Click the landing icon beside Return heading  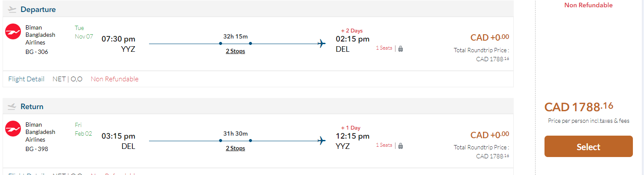click(12, 107)
